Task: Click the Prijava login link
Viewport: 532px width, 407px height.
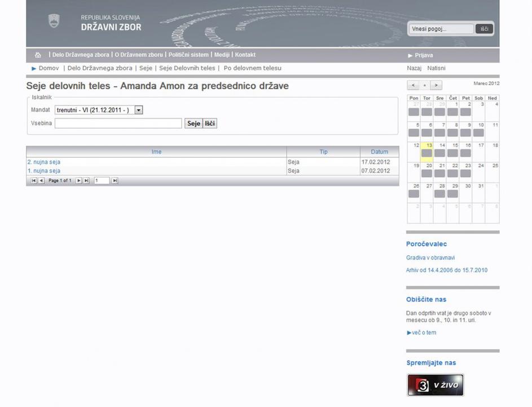Action: click(423, 55)
